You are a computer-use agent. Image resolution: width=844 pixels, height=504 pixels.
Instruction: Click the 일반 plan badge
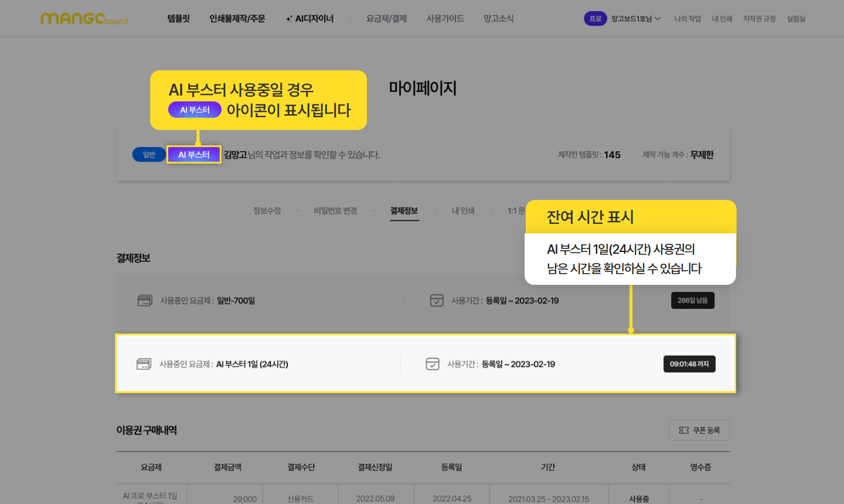click(x=149, y=155)
